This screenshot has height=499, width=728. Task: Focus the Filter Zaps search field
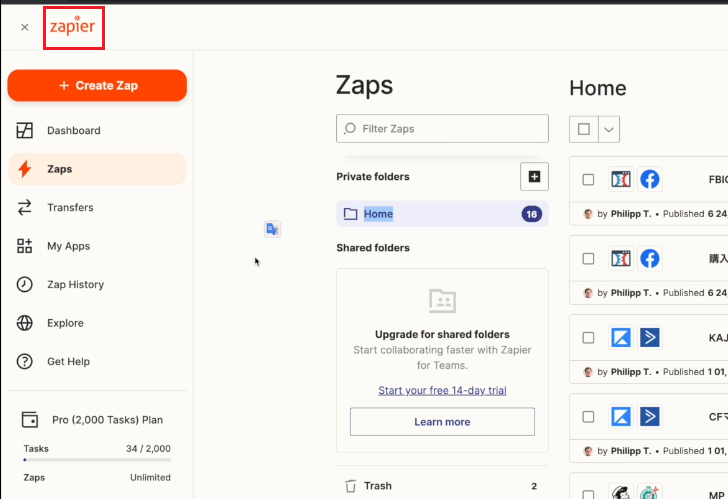point(442,129)
